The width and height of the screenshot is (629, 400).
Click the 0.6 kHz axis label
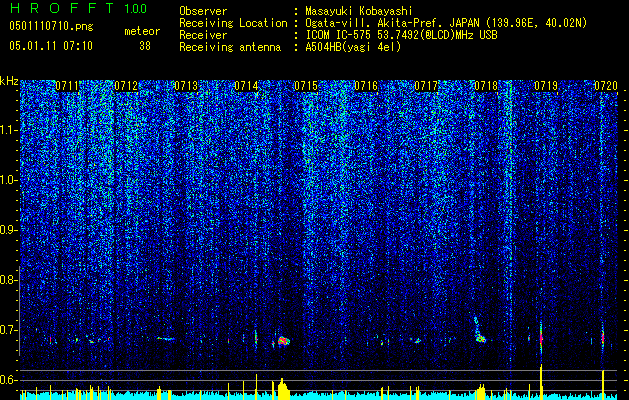(x=7, y=380)
